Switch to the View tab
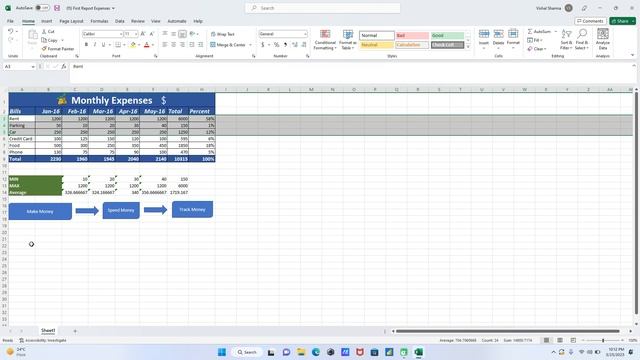Viewport: 640px width, 360px height. click(156, 21)
